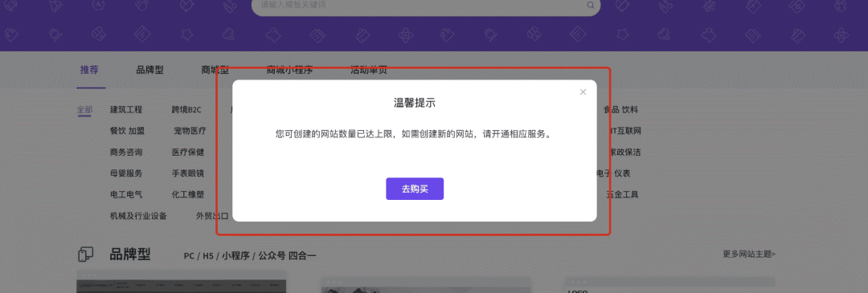Select the 医疗保健 category
Screen dimensions: 868x293
[x=187, y=152]
